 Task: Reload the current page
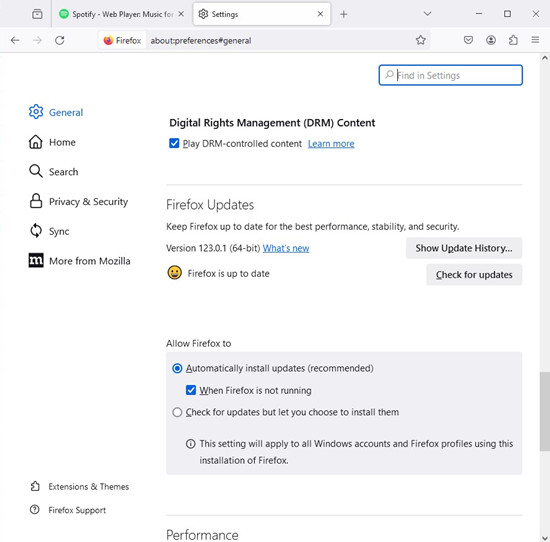click(x=60, y=40)
